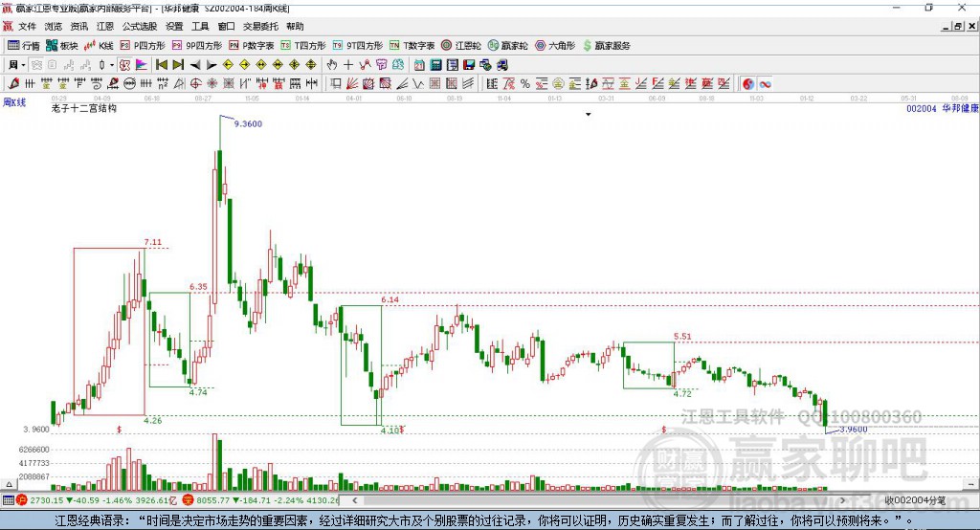
Task: Select the hand pan tool
Action: 332,65
